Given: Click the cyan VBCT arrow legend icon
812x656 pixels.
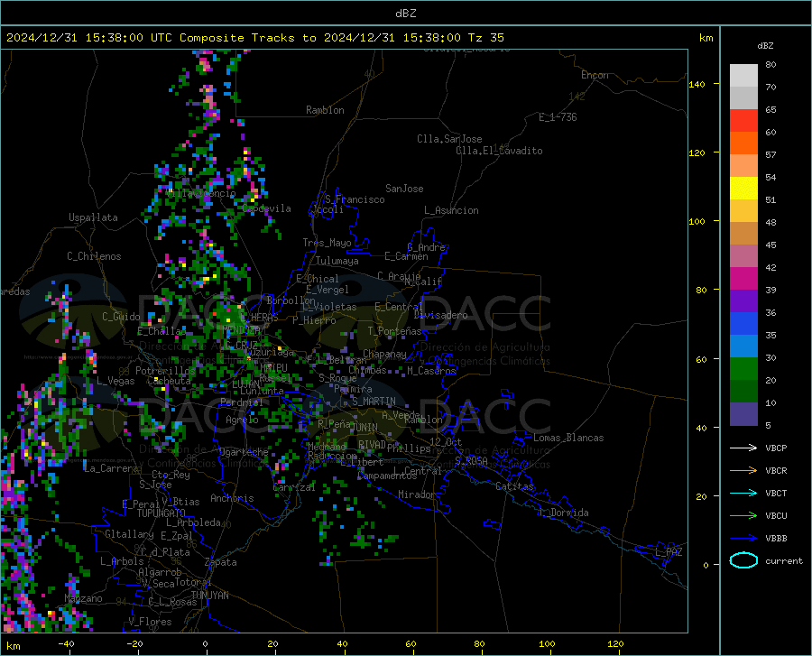Looking at the screenshot, I should click(743, 493).
